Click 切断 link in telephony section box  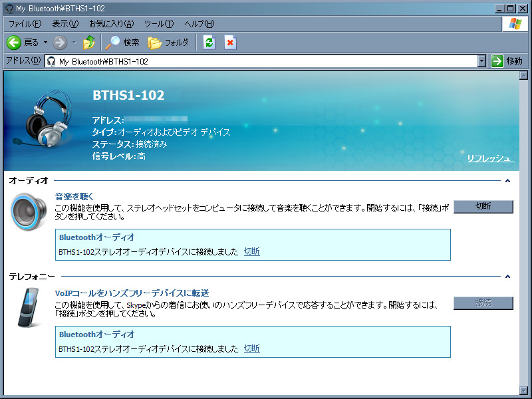(252, 348)
